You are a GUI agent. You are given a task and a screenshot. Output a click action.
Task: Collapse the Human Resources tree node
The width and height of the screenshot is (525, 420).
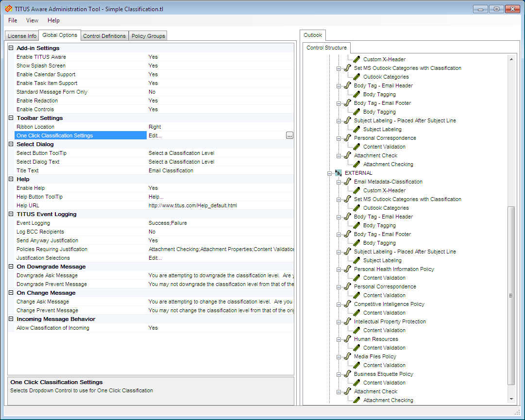(339, 339)
